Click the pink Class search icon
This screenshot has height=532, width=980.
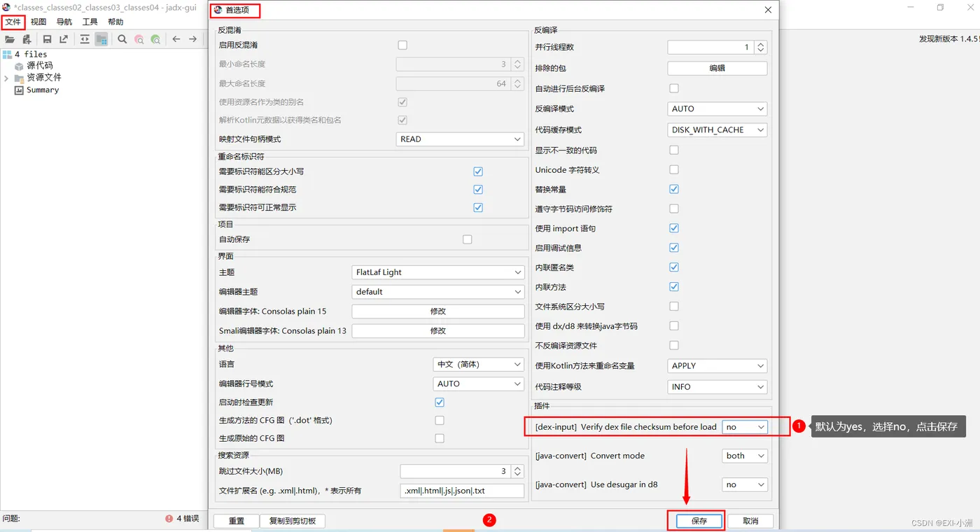pyautogui.click(x=139, y=40)
